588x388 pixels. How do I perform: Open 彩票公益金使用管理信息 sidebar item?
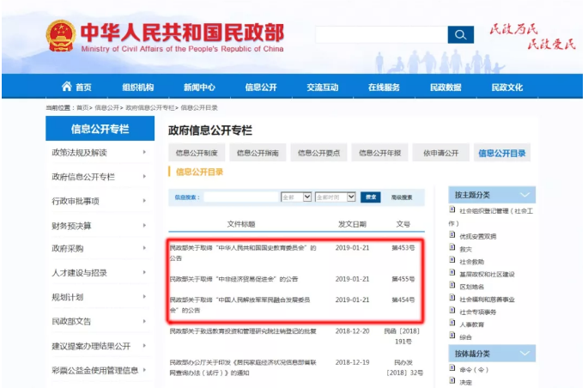(x=95, y=370)
